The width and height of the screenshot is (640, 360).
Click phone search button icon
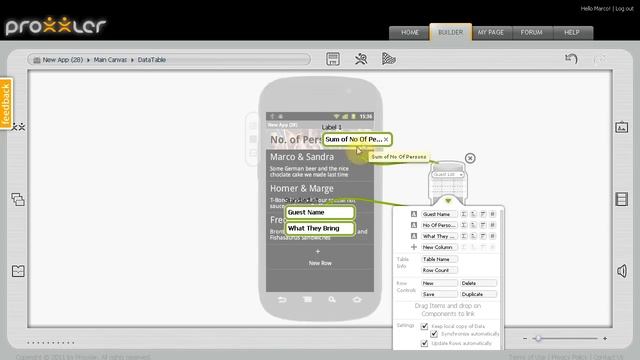(332, 300)
